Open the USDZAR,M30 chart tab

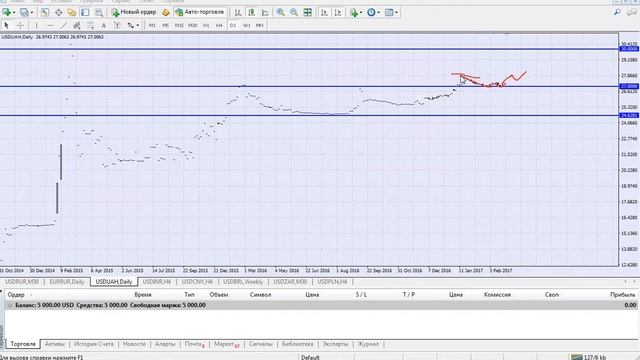click(290, 282)
